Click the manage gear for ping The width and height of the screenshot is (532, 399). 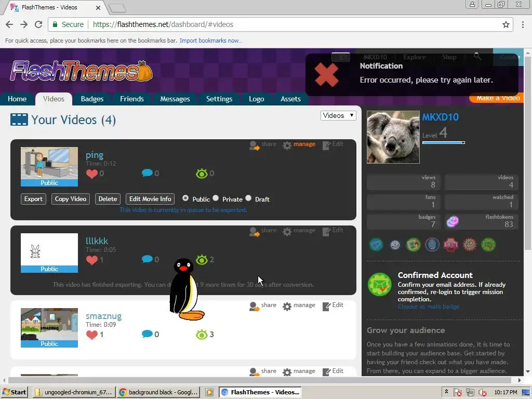click(287, 145)
